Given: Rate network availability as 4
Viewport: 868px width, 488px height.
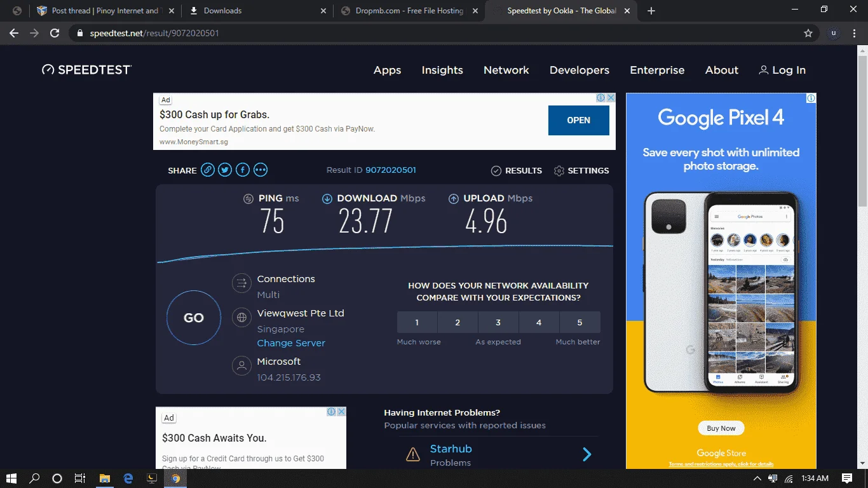Looking at the screenshot, I should click(x=539, y=322).
